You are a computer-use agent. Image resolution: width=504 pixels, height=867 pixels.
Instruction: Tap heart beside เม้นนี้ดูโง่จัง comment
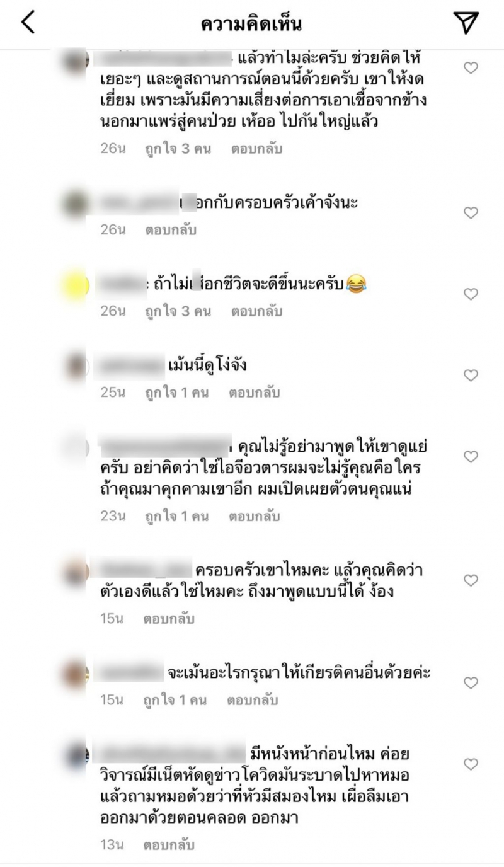pos(471,376)
